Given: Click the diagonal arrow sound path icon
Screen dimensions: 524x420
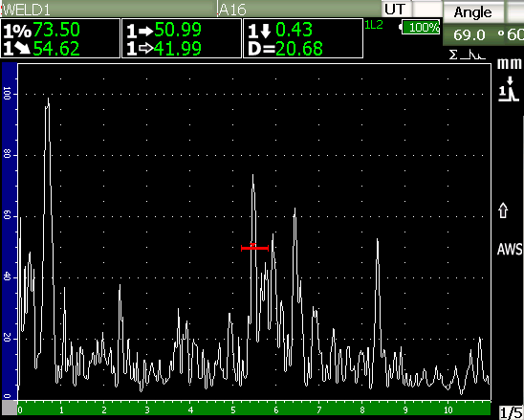Looking at the screenshot, I should point(16,49).
